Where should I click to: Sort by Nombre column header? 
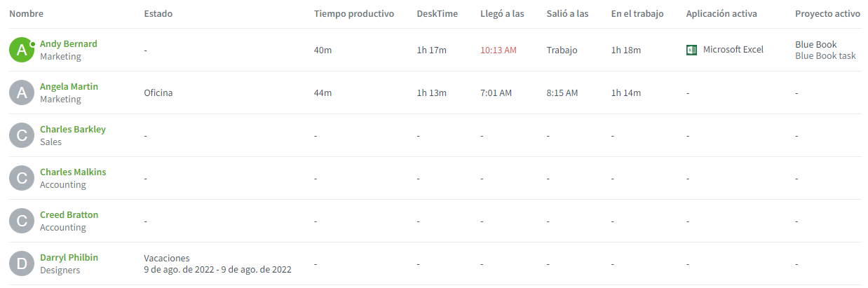pos(26,14)
